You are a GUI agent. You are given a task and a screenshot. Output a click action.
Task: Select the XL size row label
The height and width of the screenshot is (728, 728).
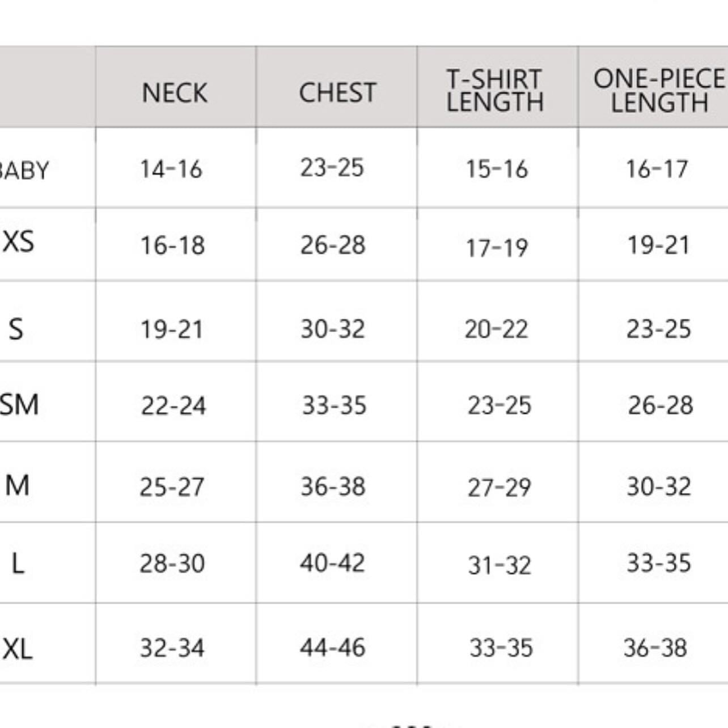pyautogui.click(x=18, y=648)
